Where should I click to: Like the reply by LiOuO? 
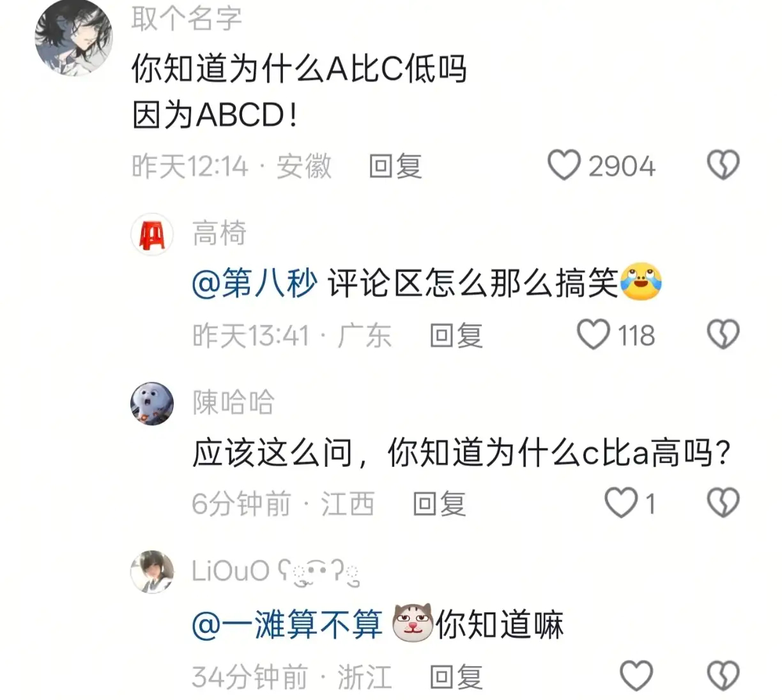click(636, 676)
